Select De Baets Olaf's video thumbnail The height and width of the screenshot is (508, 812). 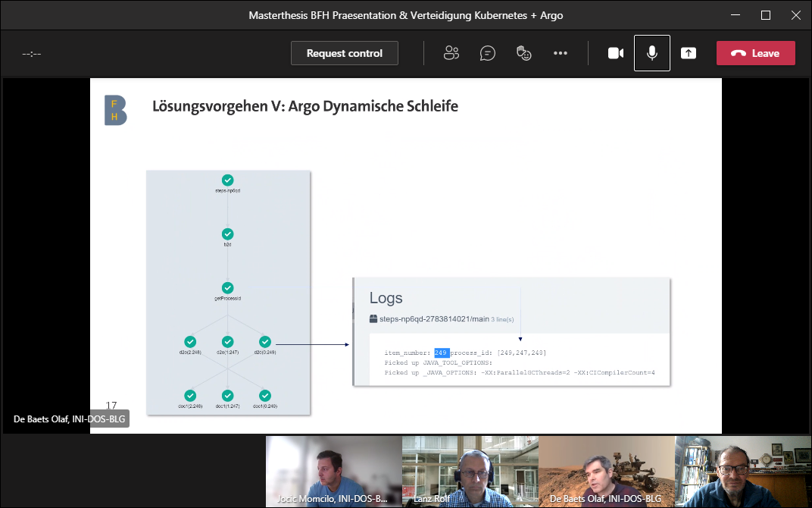pyautogui.click(x=606, y=471)
